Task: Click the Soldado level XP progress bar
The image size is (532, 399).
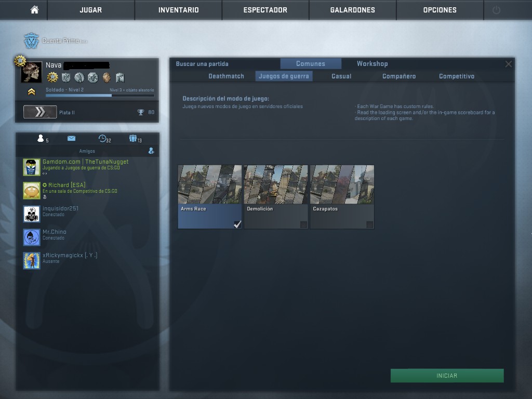Action: tap(100, 96)
